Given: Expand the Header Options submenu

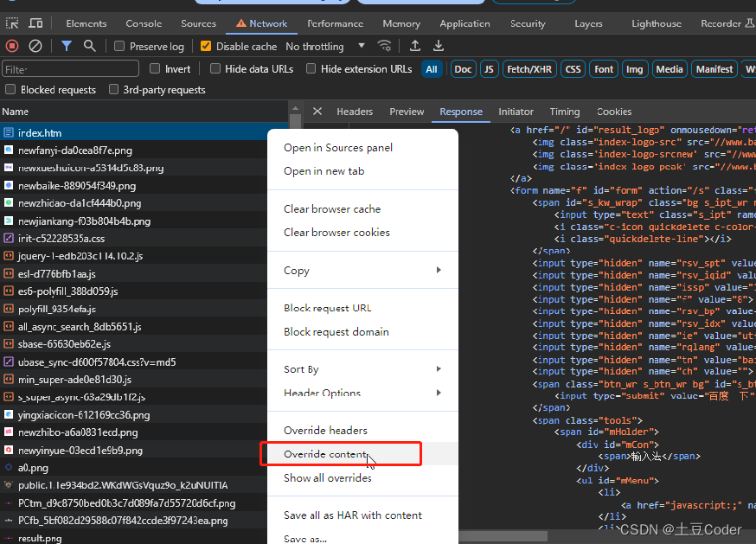Looking at the screenshot, I should 362,393.
